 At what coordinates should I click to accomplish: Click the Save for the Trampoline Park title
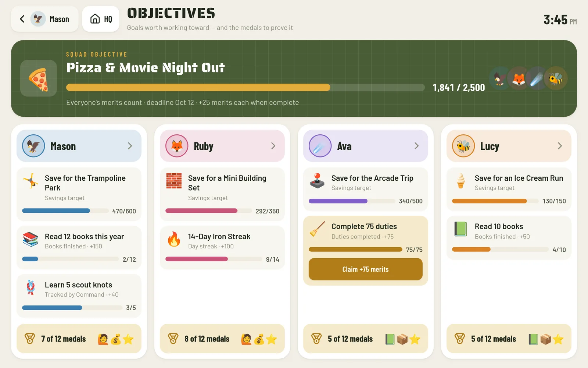point(85,183)
